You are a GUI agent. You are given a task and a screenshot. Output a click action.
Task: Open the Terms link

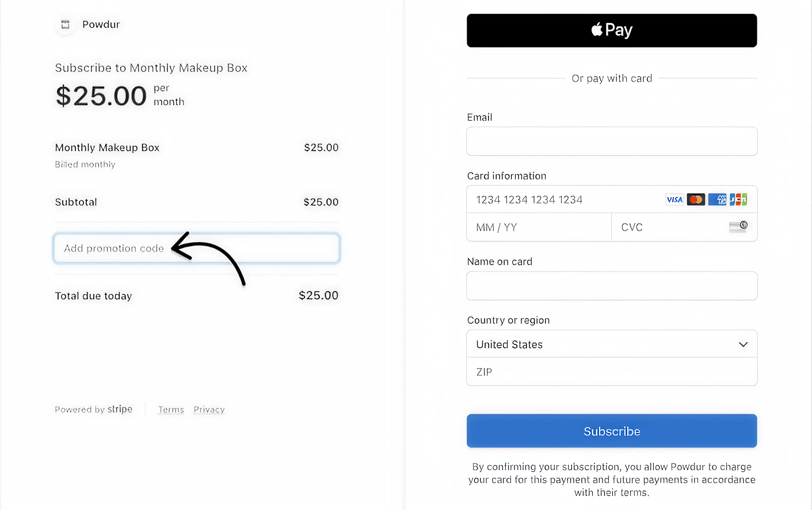(171, 409)
